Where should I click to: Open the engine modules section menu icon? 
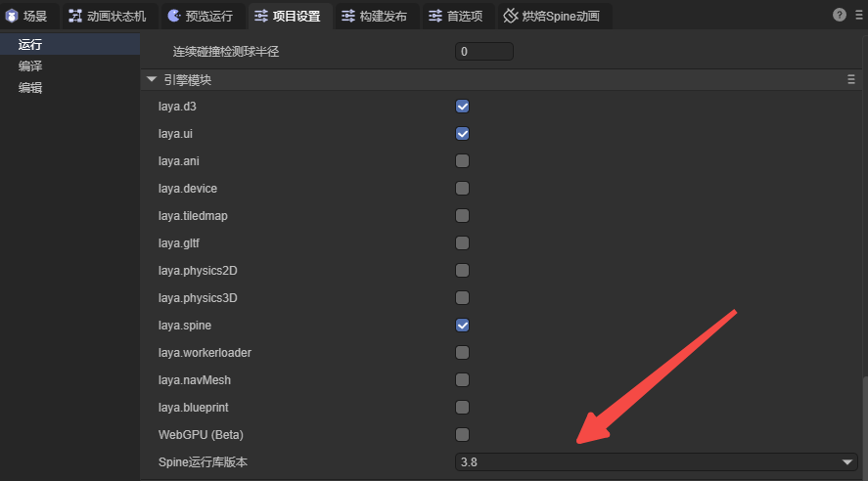tap(851, 80)
